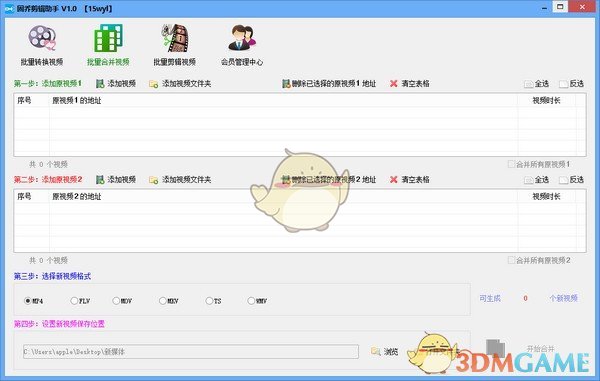The image size is (600, 381).
Task: Click 添加视频文件夹 in step one row
Action: (180, 83)
